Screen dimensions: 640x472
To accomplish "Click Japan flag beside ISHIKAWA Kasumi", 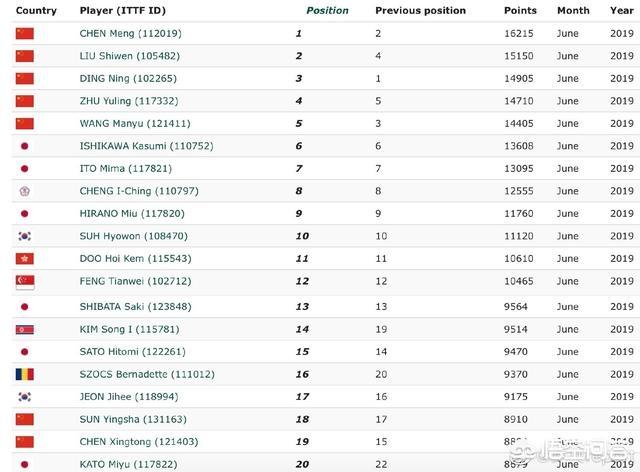I will coord(25,146).
